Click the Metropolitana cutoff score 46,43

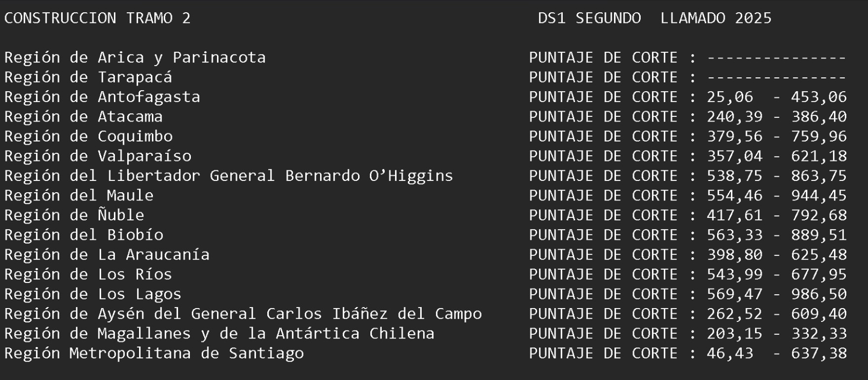(730, 353)
